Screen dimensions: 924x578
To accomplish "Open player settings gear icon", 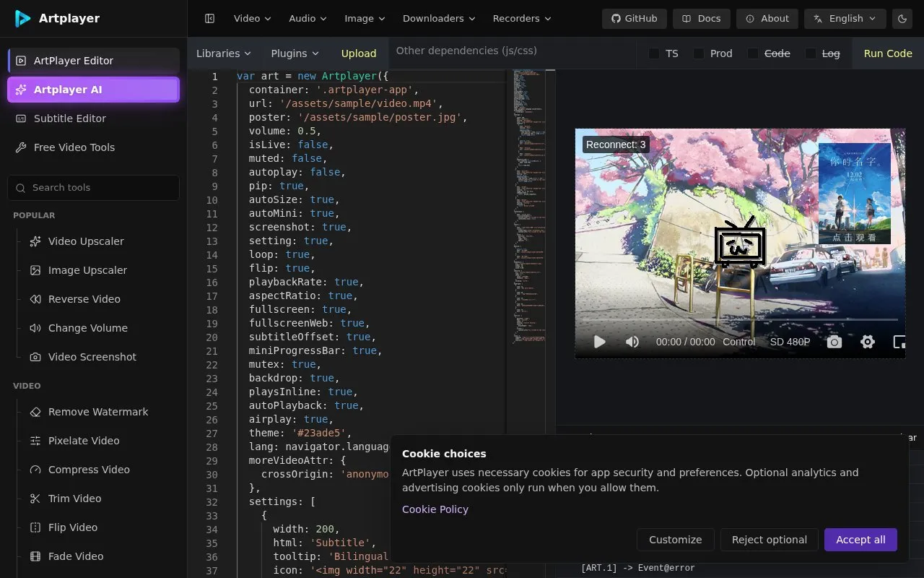I will (x=868, y=342).
